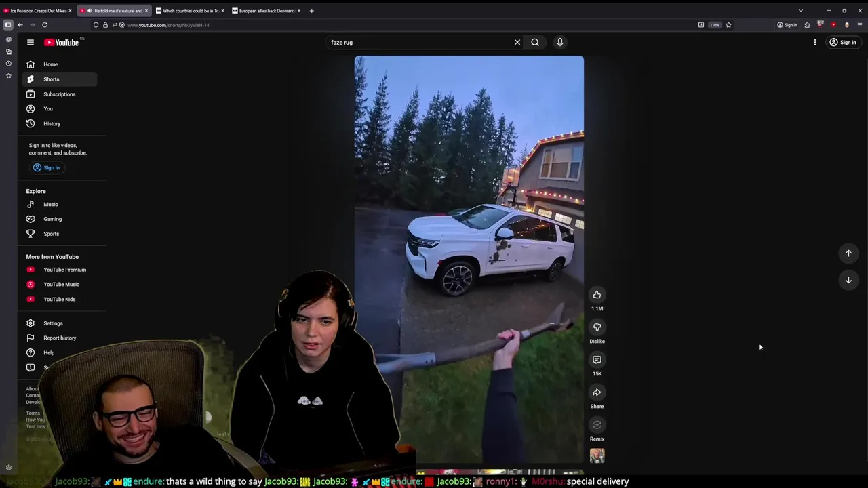Screen dimensions: 868x488
Task: Like the Short showing 1.1M
Action: [597, 295]
